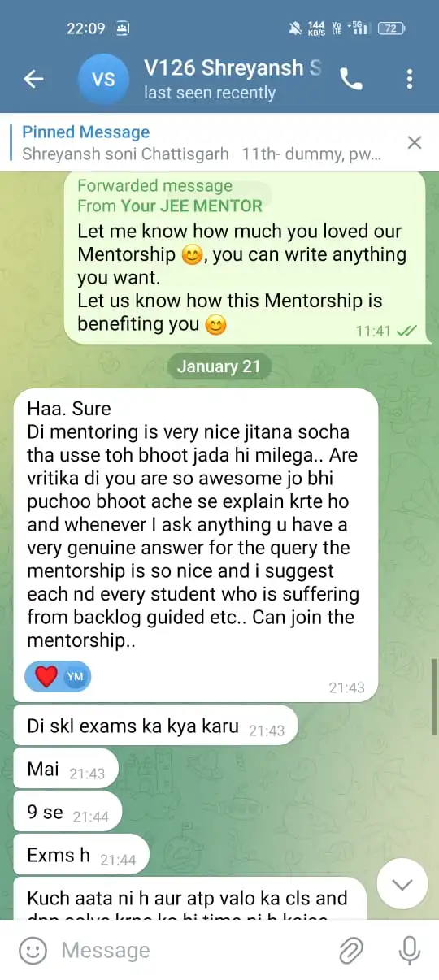Tap the January 21 date label
The image size is (439, 980).
219,366
